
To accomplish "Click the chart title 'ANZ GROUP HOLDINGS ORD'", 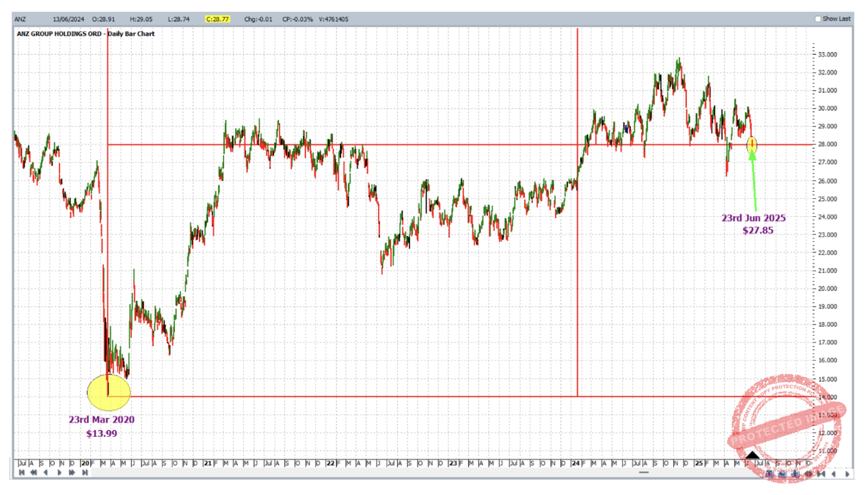I will [x=60, y=34].
